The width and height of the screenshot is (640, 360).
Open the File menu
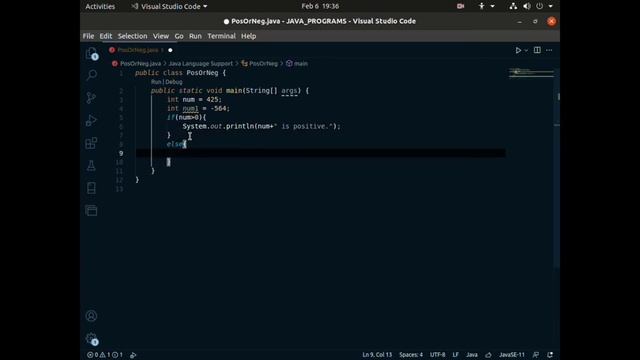[88, 36]
